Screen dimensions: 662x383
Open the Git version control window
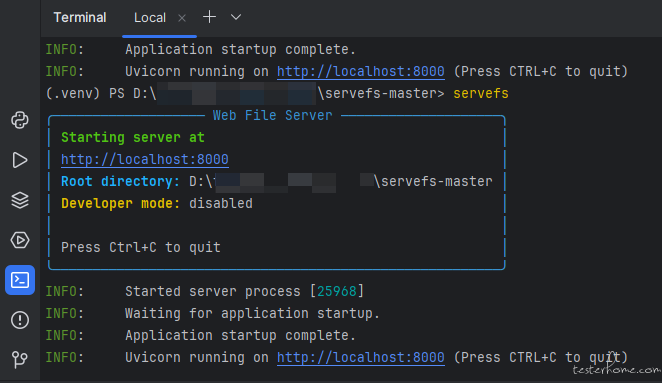coord(20,359)
